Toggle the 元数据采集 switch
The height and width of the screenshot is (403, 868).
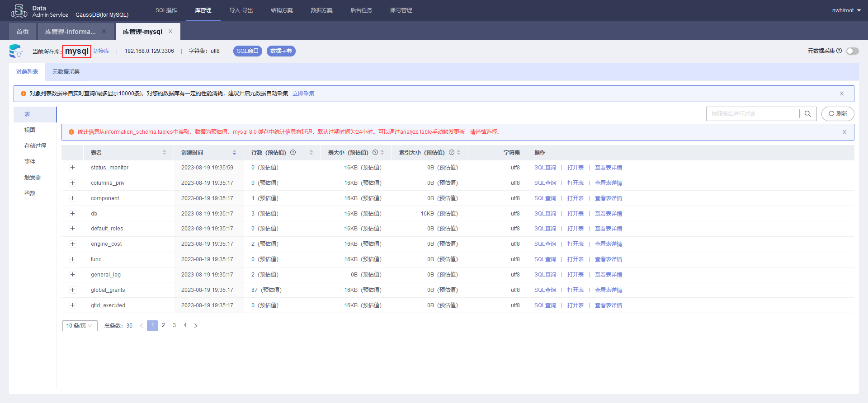[853, 51]
